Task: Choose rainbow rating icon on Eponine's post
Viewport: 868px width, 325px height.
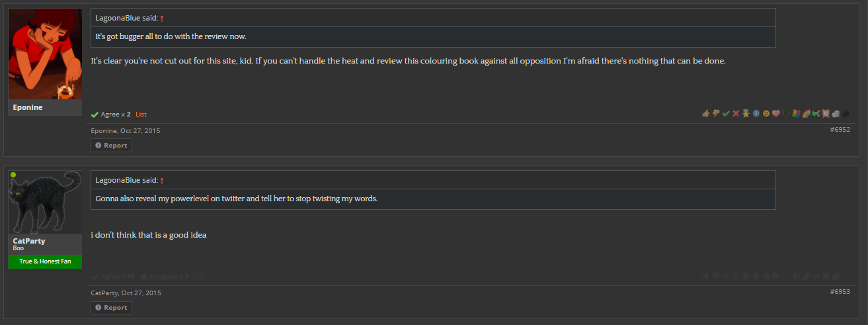Action: coord(806,113)
